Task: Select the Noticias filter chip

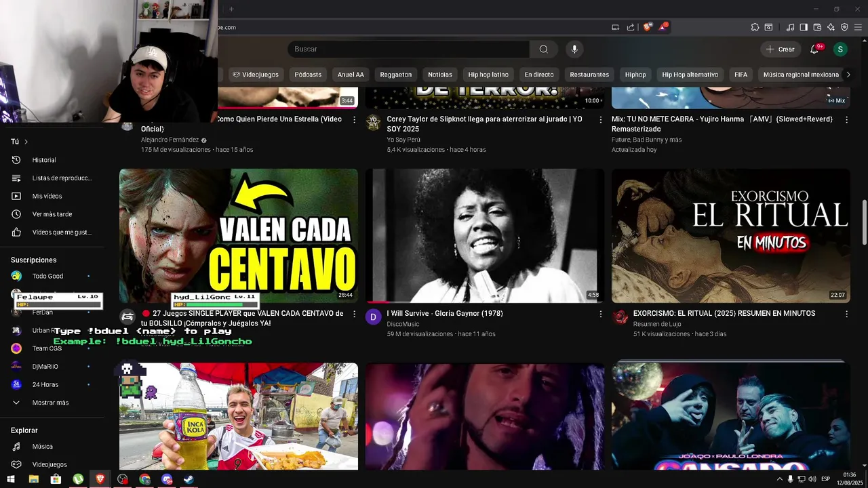Action: tap(440, 75)
